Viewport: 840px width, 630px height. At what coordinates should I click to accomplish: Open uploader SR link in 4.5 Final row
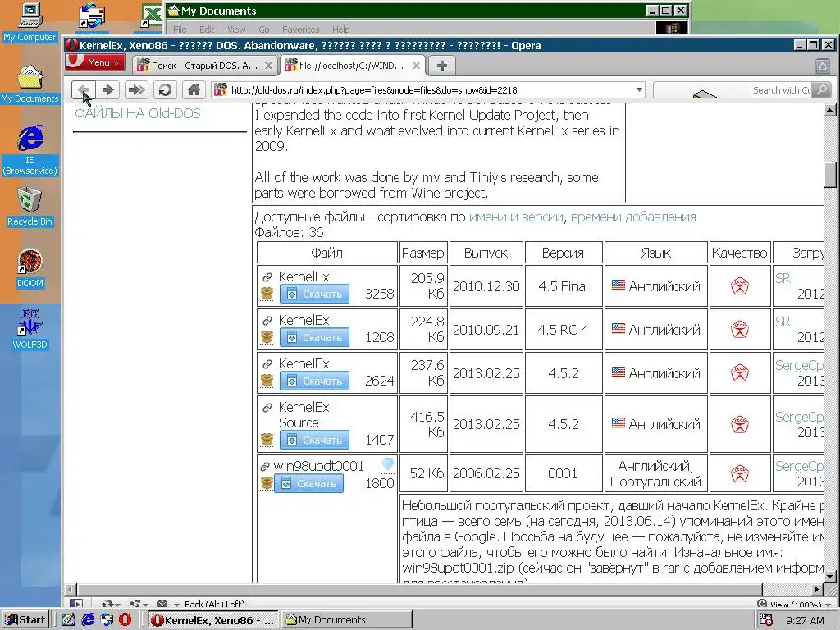(x=783, y=278)
